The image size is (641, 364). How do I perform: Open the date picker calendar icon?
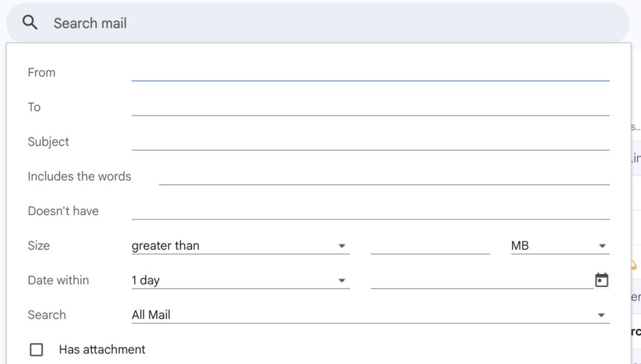[602, 280]
